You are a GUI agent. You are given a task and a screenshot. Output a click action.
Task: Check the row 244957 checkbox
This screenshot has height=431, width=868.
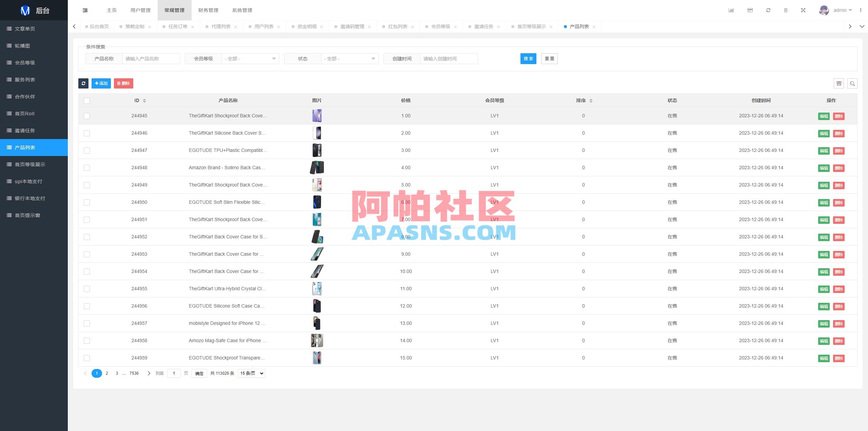87,324
